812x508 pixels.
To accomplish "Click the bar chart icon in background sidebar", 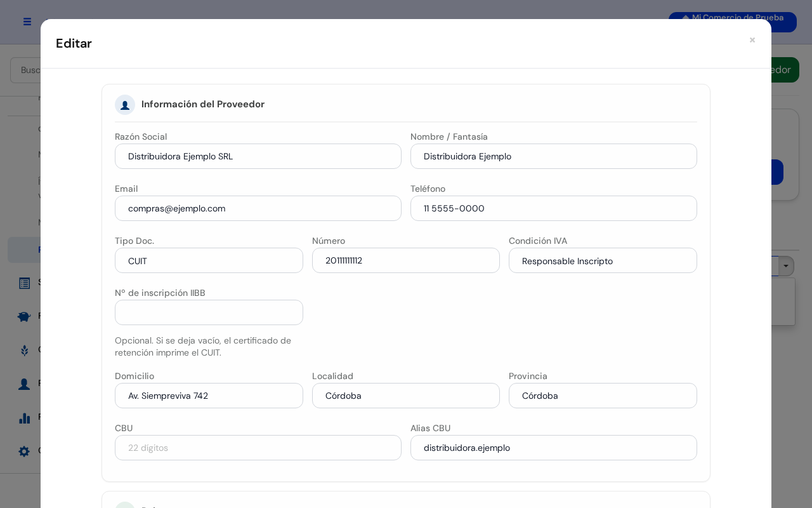I will coord(25,417).
